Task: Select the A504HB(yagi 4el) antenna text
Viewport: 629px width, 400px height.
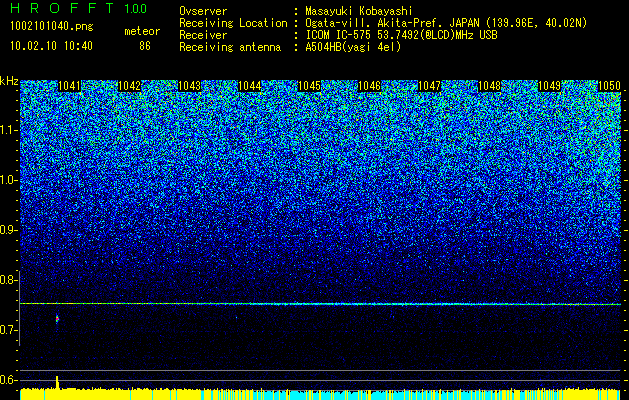Action: point(353,47)
